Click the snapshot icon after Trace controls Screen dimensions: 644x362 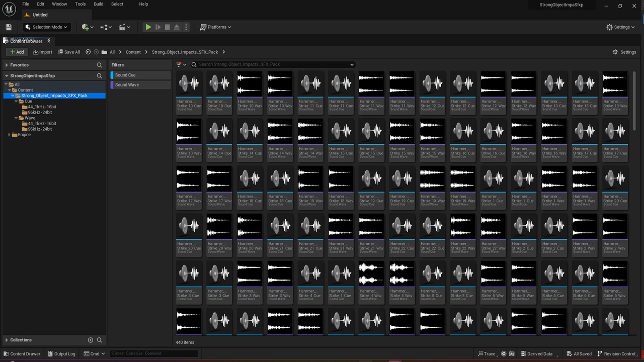tap(512, 353)
